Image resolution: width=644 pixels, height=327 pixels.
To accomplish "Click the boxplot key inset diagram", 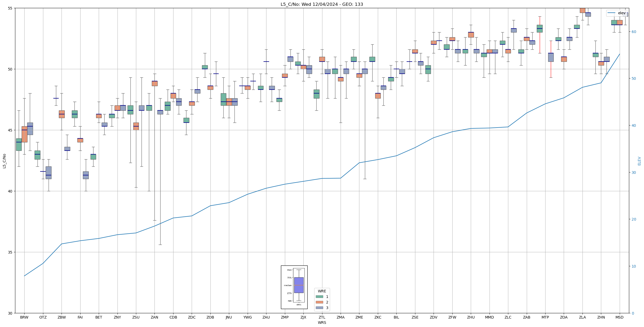I will click(294, 287).
